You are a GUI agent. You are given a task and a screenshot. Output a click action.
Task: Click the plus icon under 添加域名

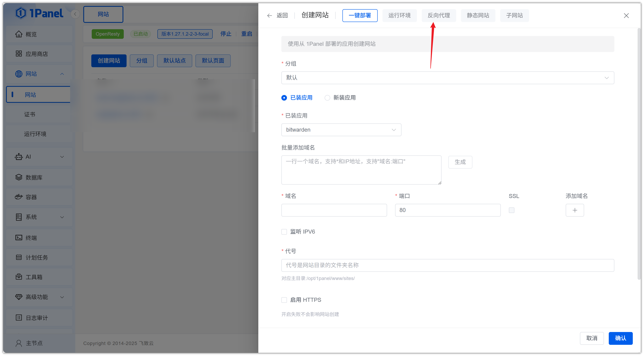575,210
